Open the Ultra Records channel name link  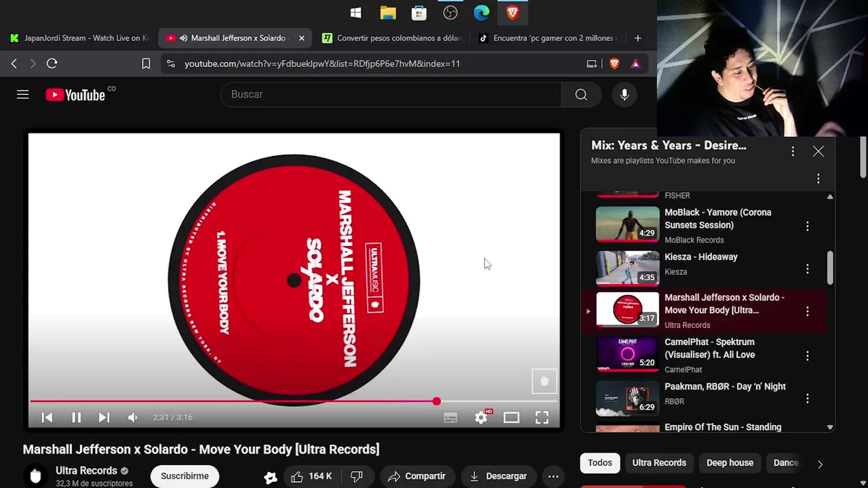[86, 470]
